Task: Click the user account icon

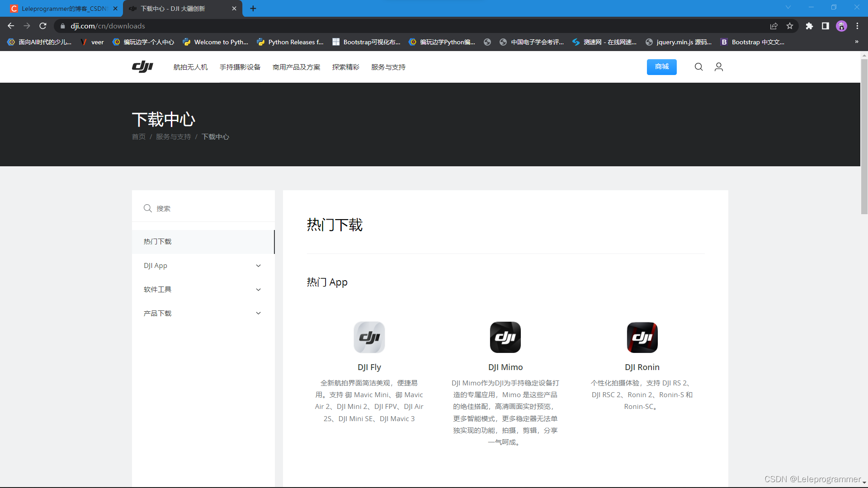Action: pyautogui.click(x=718, y=67)
